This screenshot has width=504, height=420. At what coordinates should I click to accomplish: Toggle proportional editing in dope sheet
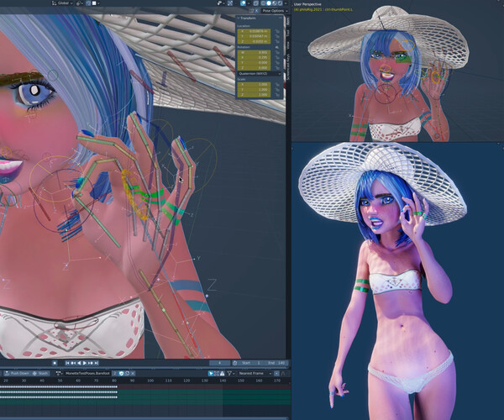[276, 373]
